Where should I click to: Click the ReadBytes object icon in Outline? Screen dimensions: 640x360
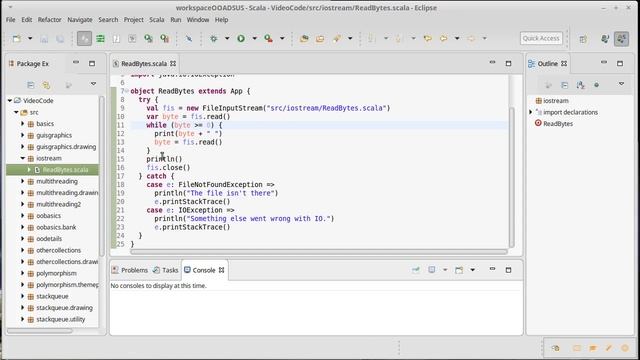click(538, 123)
